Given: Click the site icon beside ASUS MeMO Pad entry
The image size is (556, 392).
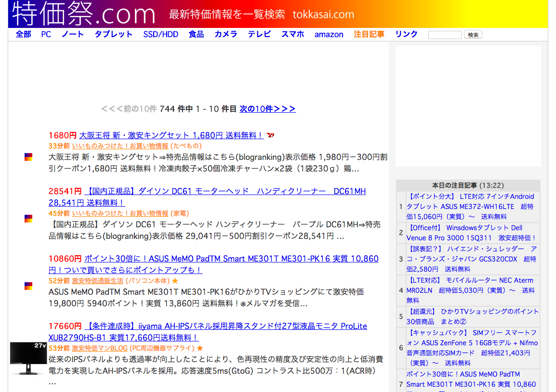Looking at the screenshot, I should tap(28, 286).
